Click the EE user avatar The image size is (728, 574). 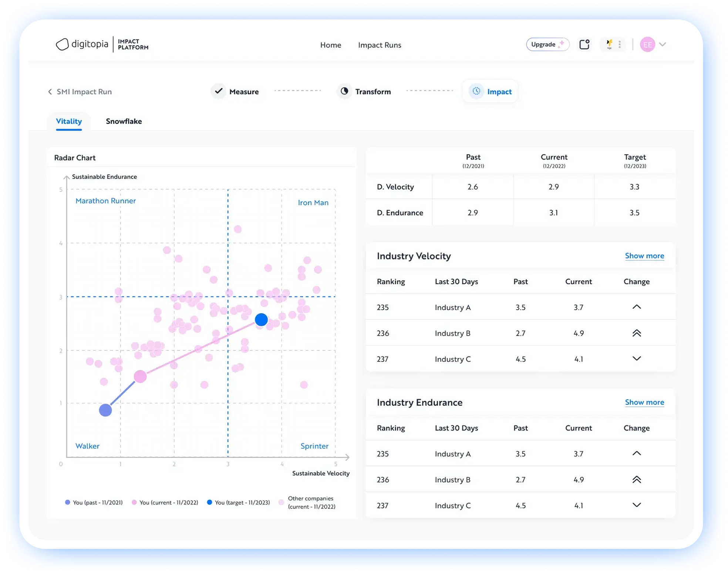click(647, 44)
